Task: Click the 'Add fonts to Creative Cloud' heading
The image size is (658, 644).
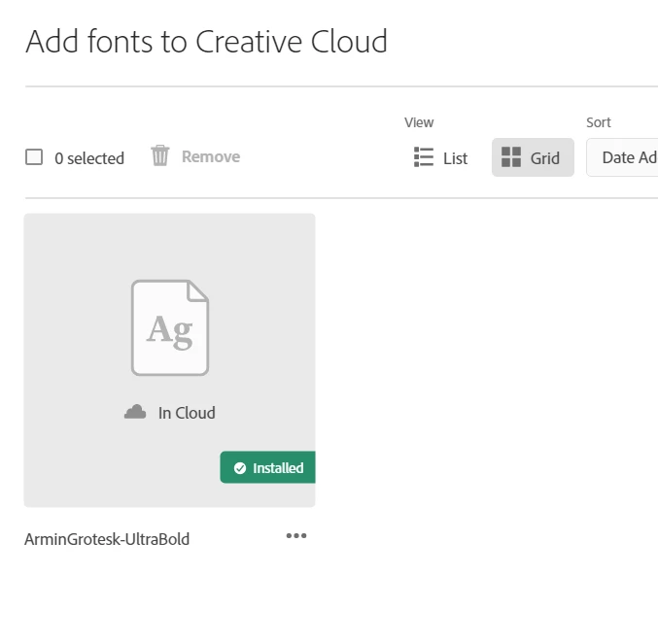Action: point(206,42)
